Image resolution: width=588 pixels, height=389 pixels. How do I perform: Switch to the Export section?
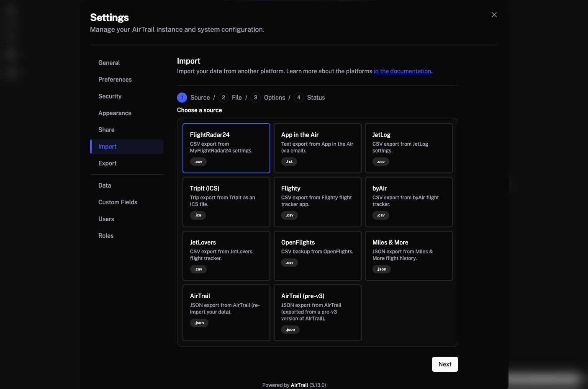click(x=127, y=163)
